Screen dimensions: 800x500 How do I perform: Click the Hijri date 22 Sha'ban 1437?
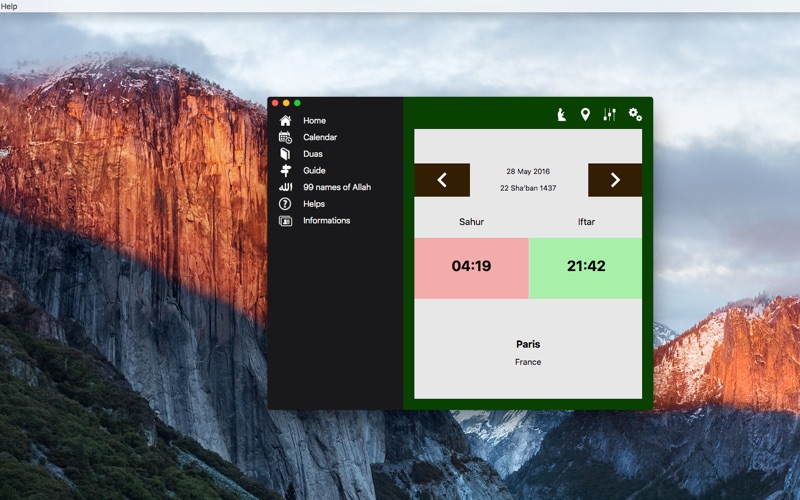[x=528, y=188]
